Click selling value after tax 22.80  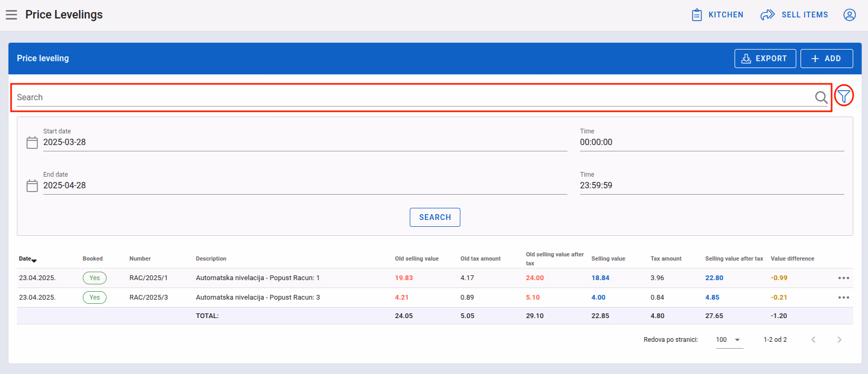click(714, 278)
